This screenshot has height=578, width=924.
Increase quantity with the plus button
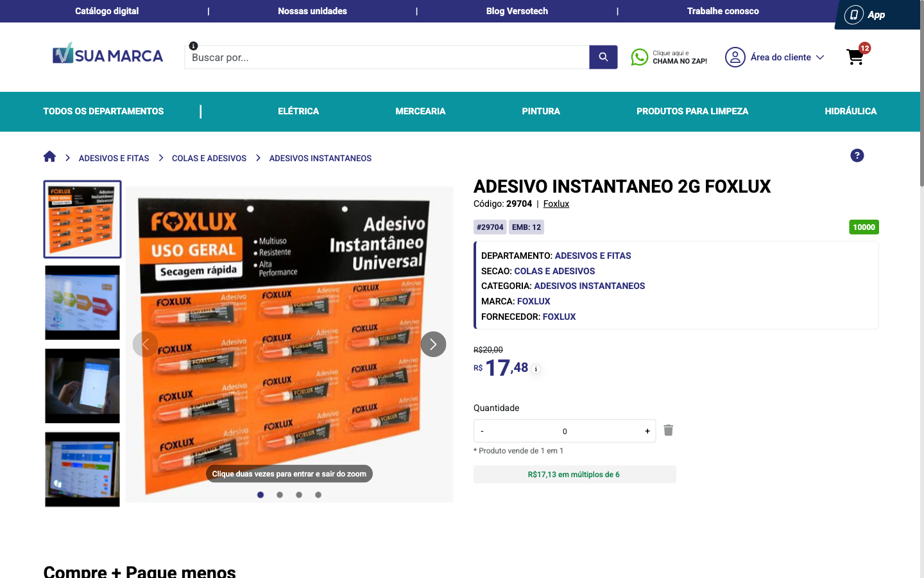[x=647, y=431]
